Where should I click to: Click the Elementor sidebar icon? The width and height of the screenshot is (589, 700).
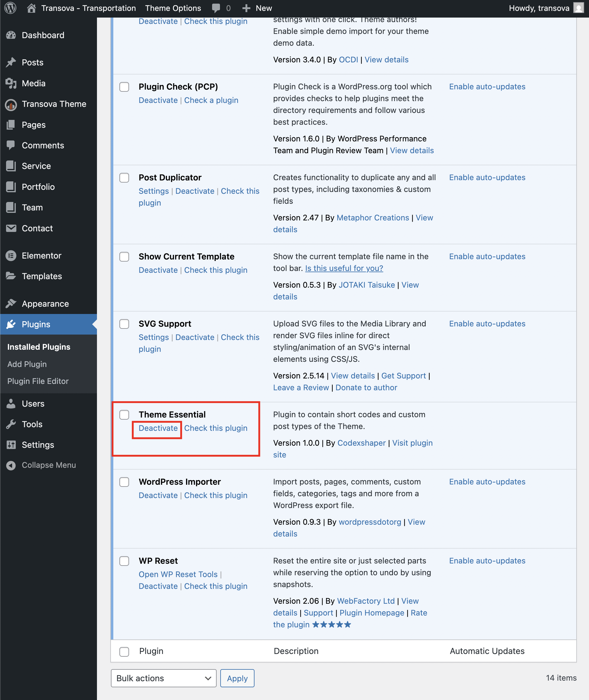click(11, 256)
